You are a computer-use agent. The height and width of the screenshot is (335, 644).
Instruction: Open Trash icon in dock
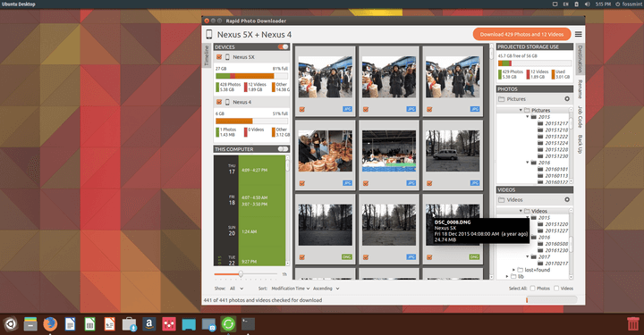[633, 324]
